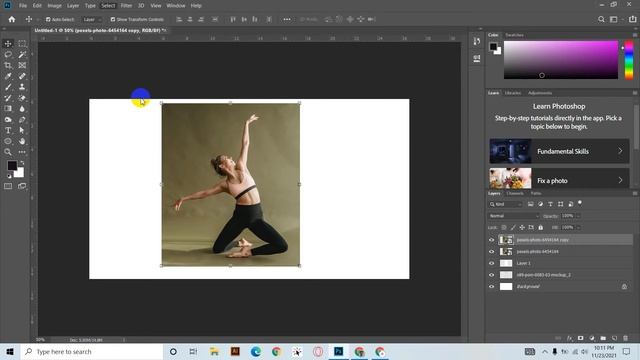The height and width of the screenshot is (360, 640).
Task: Expand Fundamental Skills chevron
Action: coord(620,151)
